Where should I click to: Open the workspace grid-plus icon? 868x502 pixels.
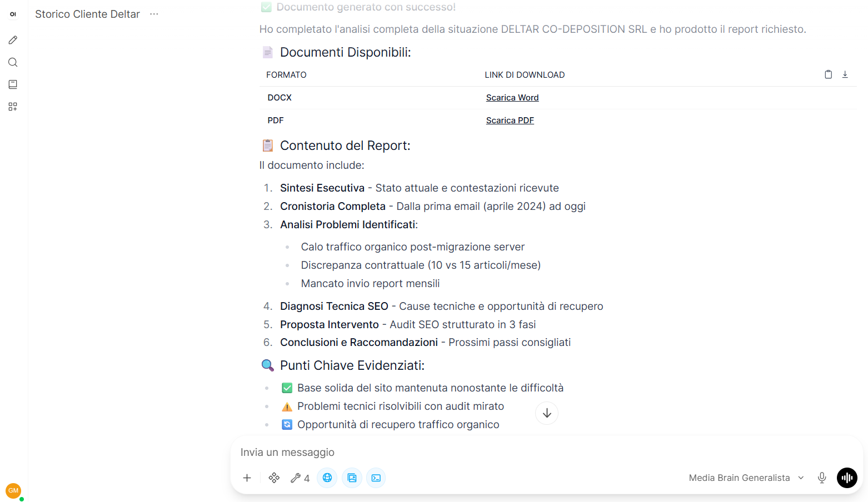click(13, 107)
